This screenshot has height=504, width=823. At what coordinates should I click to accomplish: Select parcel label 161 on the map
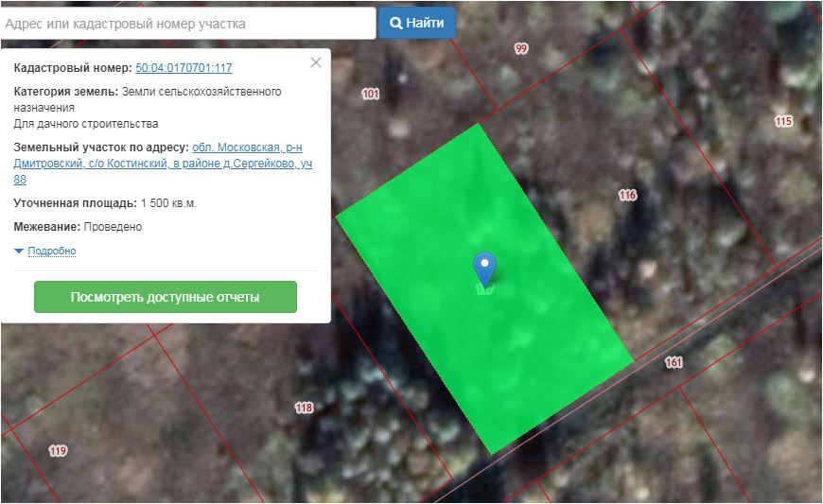point(674,362)
